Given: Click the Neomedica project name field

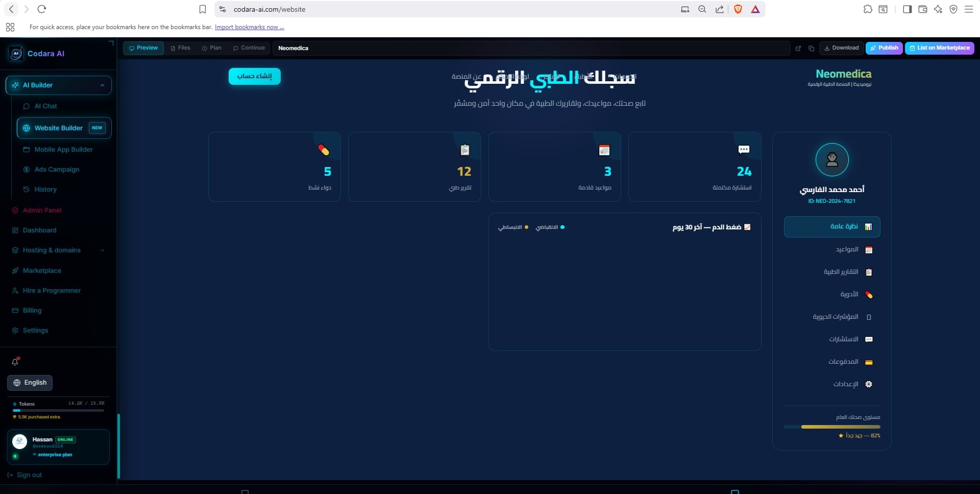Looking at the screenshot, I should (531, 48).
